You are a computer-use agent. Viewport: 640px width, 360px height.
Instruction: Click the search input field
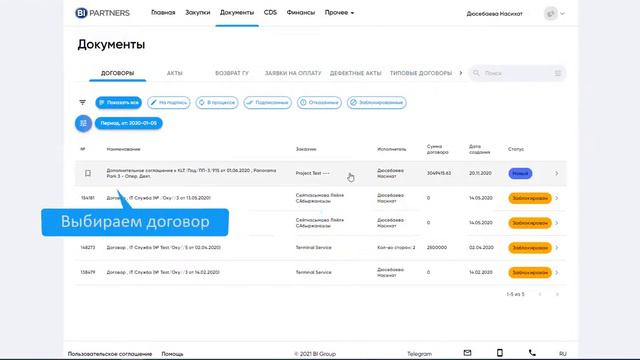517,73
